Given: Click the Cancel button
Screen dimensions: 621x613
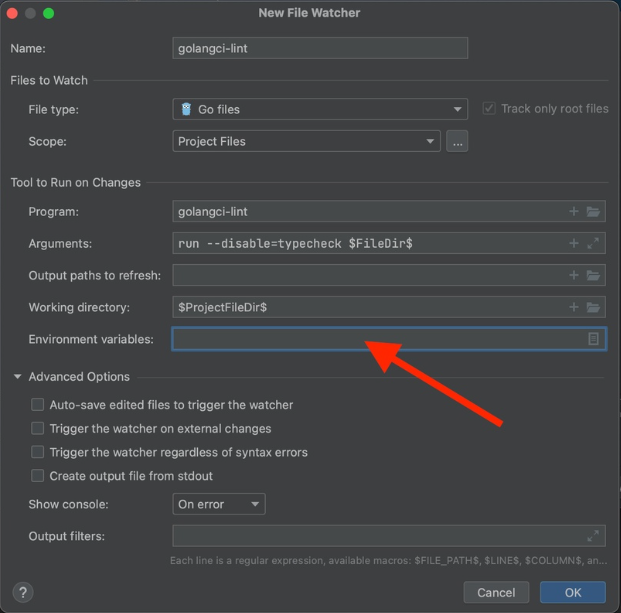Looking at the screenshot, I should pos(496,592).
